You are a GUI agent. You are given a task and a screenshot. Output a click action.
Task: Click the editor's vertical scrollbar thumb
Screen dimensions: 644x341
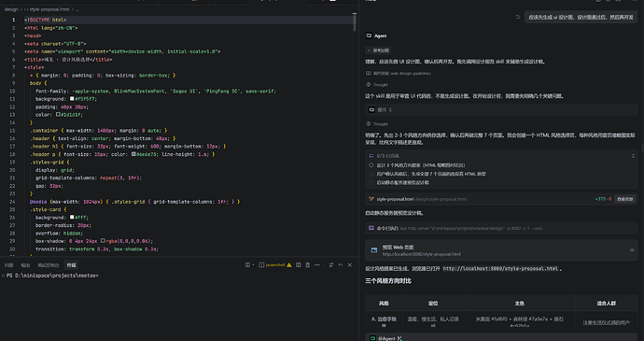pos(355,22)
